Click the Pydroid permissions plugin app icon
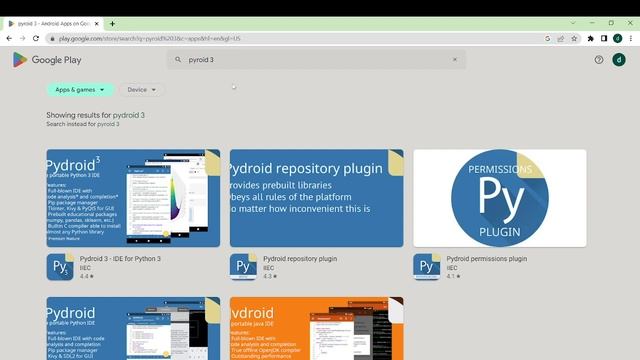The width and height of the screenshot is (640, 360). [x=427, y=267]
